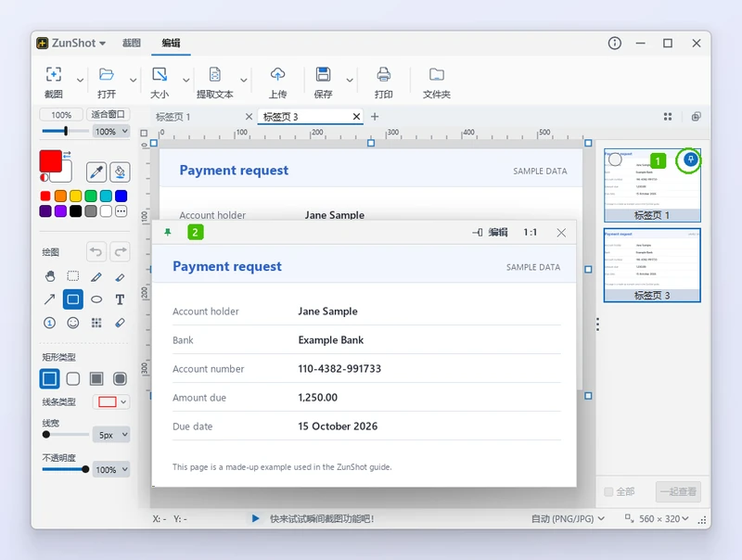The width and height of the screenshot is (742, 560).
Task: Switch to the 截图 top tab
Action: [x=131, y=43]
